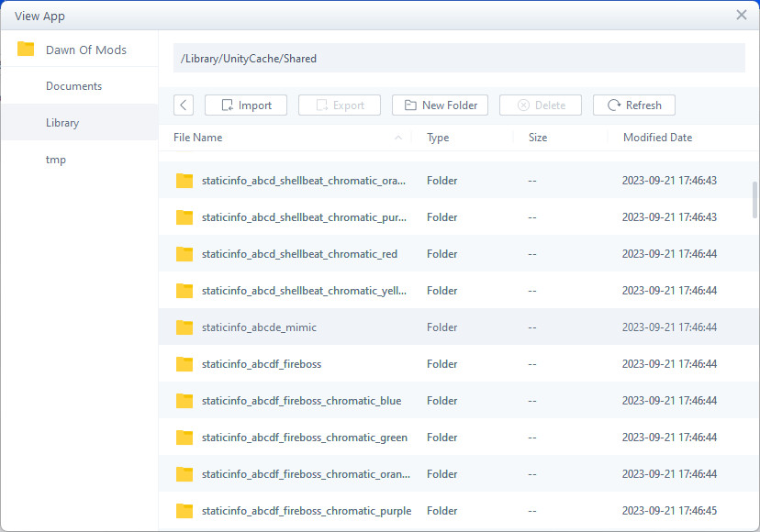
Task: Close the View App dialog
Action: click(x=742, y=15)
